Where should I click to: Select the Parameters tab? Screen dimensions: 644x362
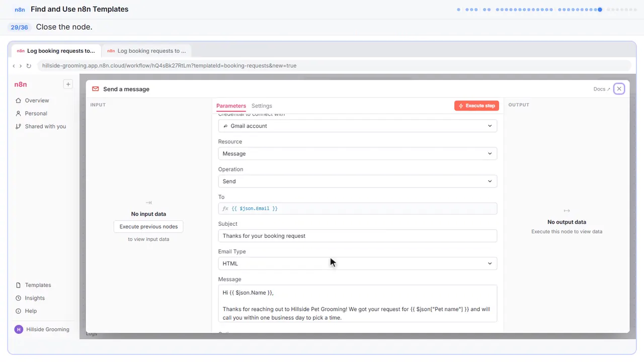coord(231,106)
